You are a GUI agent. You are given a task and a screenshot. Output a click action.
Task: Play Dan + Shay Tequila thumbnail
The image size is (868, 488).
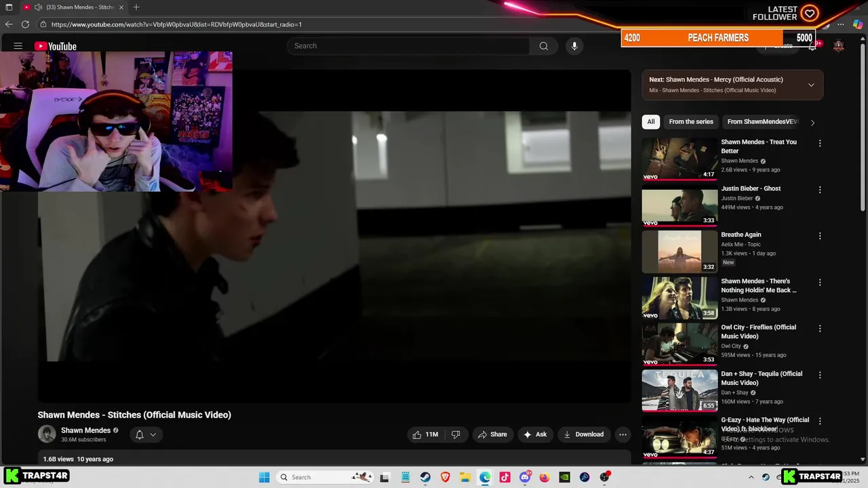pos(679,390)
